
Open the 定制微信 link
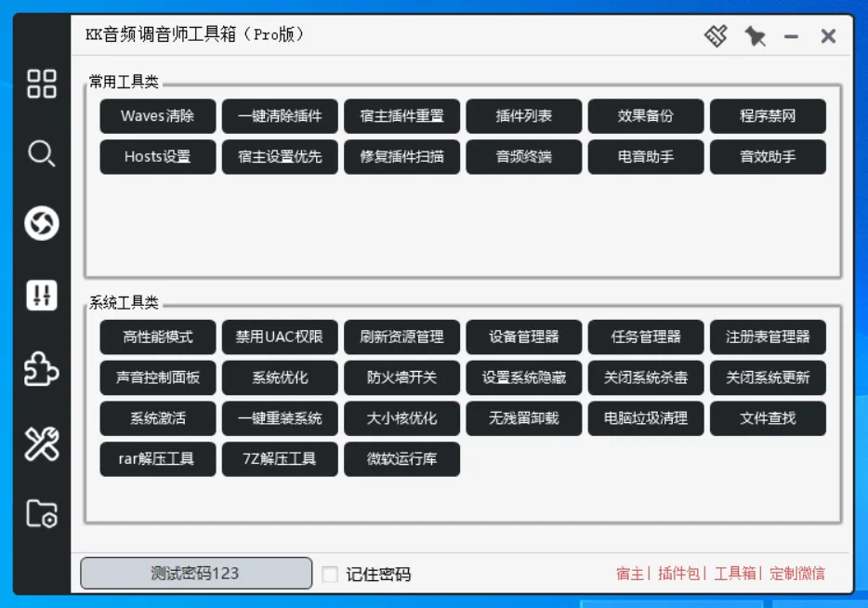point(797,573)
